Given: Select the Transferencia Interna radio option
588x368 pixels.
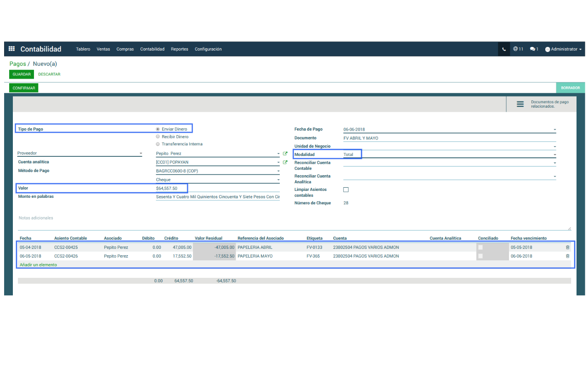Looking at the screenshot, I should point(158,144).
